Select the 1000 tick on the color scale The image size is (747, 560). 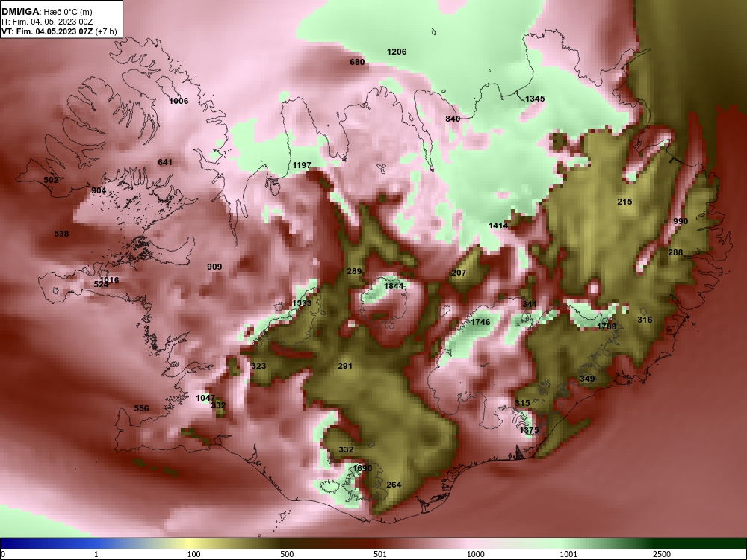click(x=475, y=554)
